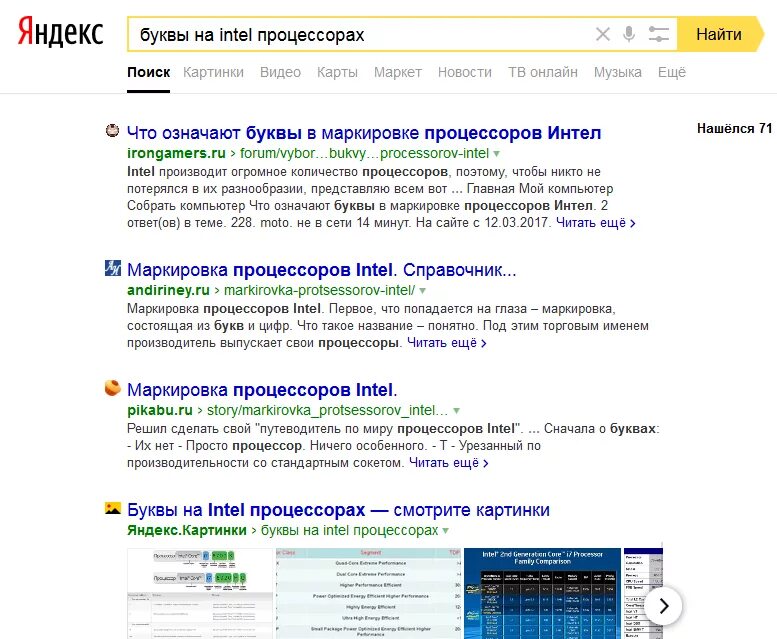Open the Маркет tab
This screenshot has height=639, width=777.
pos(398,72)
